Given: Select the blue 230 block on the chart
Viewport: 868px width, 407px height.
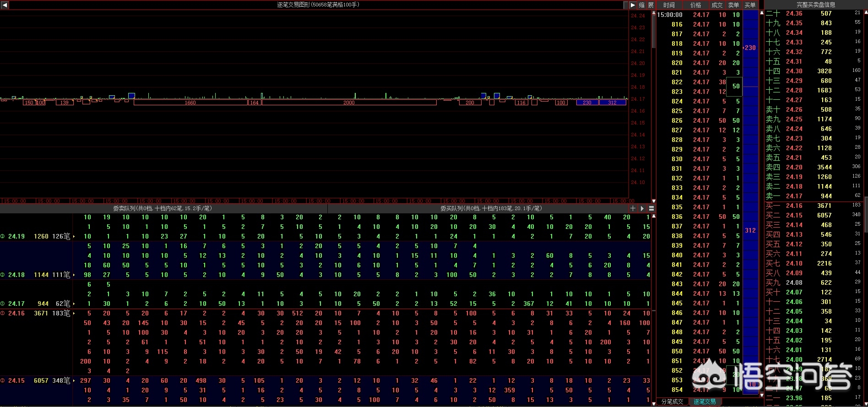Looking at the screenshot, I should click(x=587, y=103).
